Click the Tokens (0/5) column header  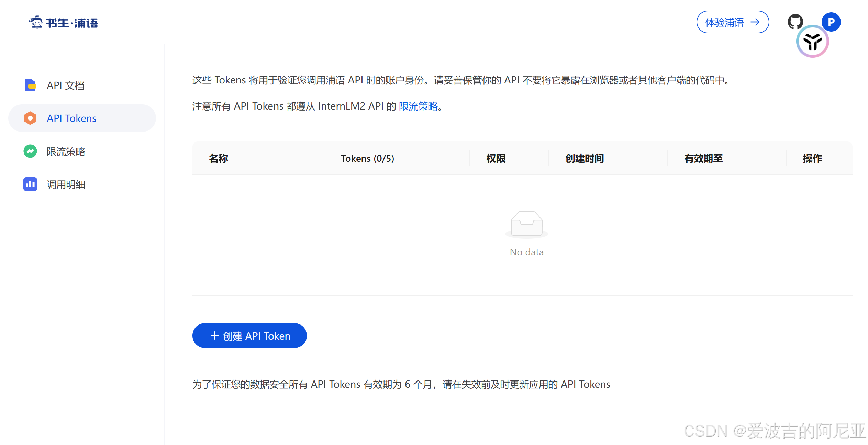click(367, 158)
